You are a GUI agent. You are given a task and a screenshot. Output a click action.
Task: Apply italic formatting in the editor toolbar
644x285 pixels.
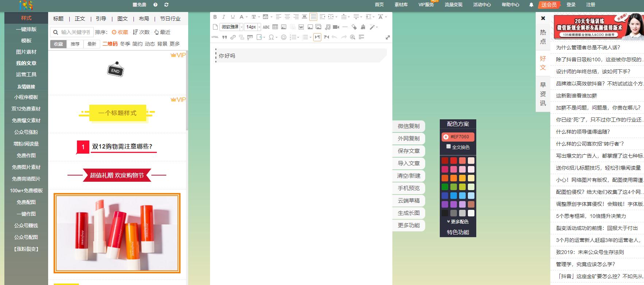coord(224,17)
